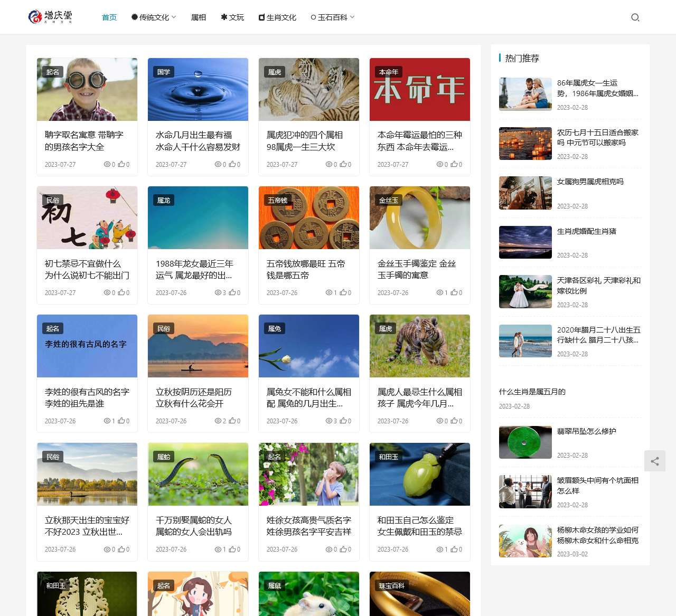Click thumbs-up on 立秋那天出生的宝宝 card
Viewport: 676px width, 616px height.
(x=121, y=549)
